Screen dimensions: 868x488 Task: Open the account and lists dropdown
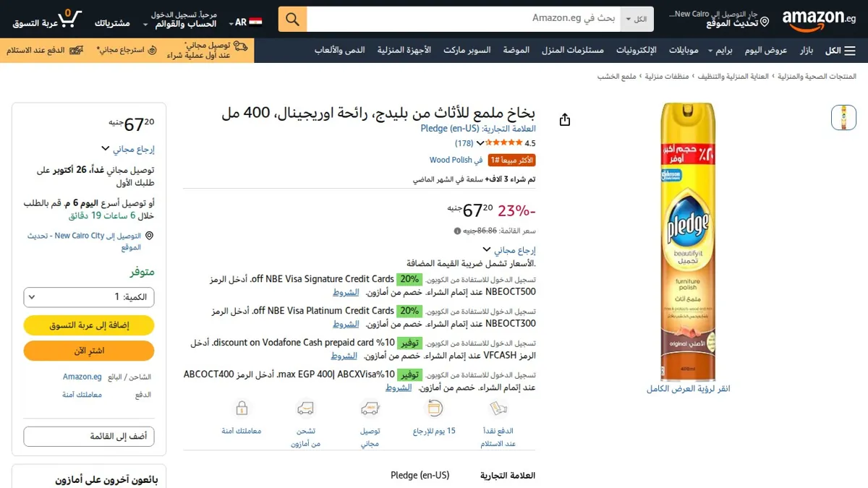180,19
